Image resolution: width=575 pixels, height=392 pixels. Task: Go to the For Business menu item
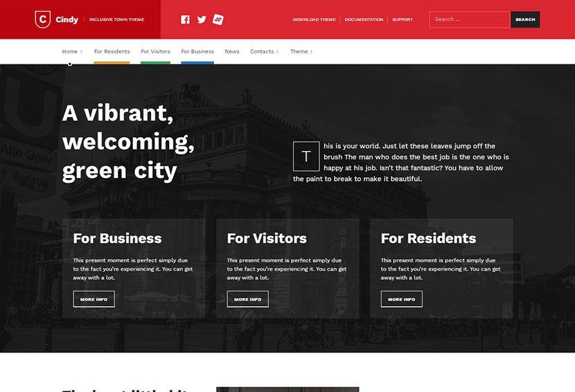pos(197,51)
